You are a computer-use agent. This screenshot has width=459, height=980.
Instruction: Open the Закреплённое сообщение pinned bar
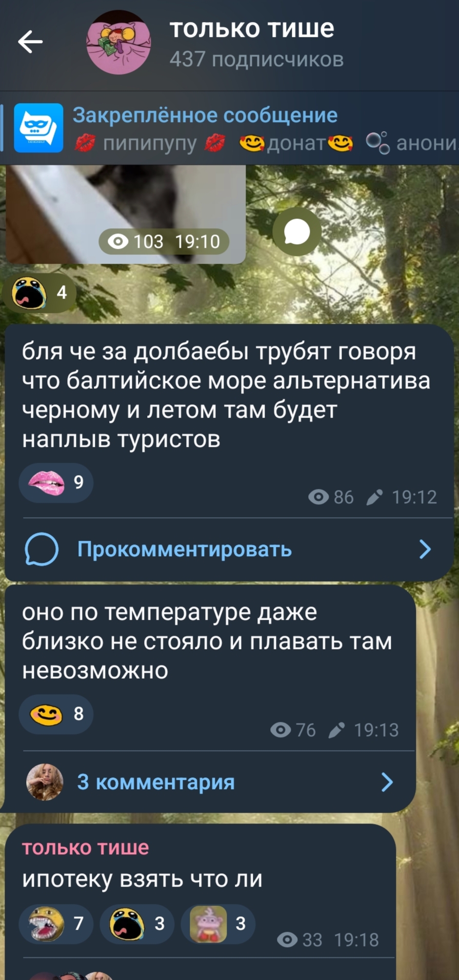click(x=229, y=128)
